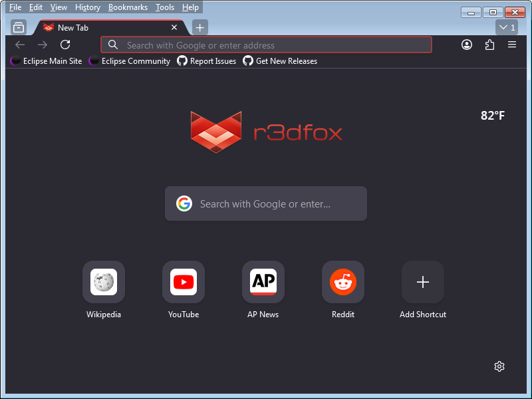
Task: Click the page's center Google search box
Action: coord(266,204)
